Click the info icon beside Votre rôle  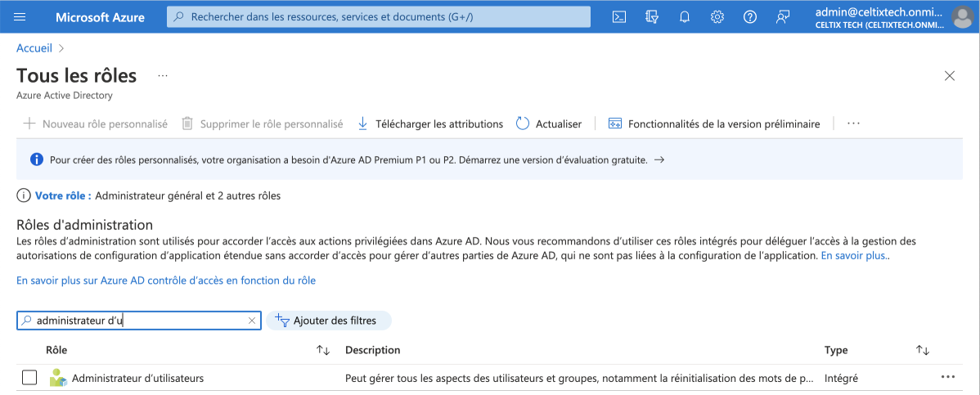point(23,195)
